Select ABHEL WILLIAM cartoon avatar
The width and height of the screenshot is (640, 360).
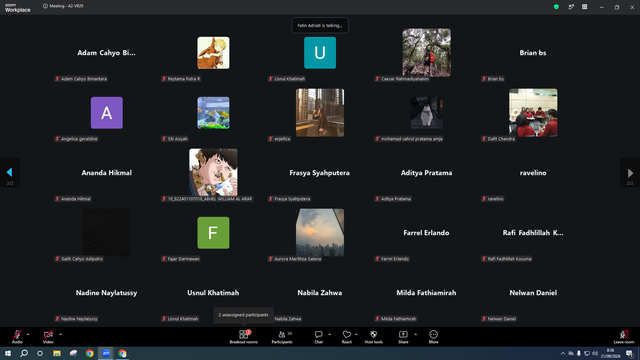pos(213,173)
